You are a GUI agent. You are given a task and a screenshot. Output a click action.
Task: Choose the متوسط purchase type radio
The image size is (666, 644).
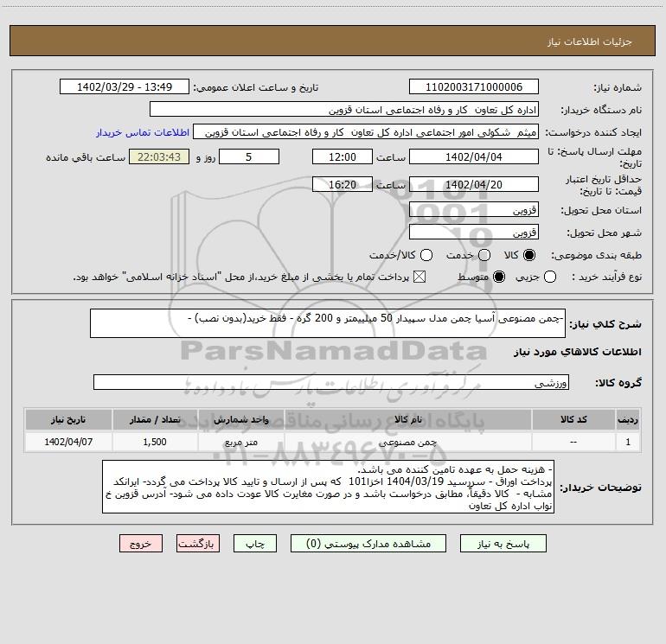pos(499,277)
